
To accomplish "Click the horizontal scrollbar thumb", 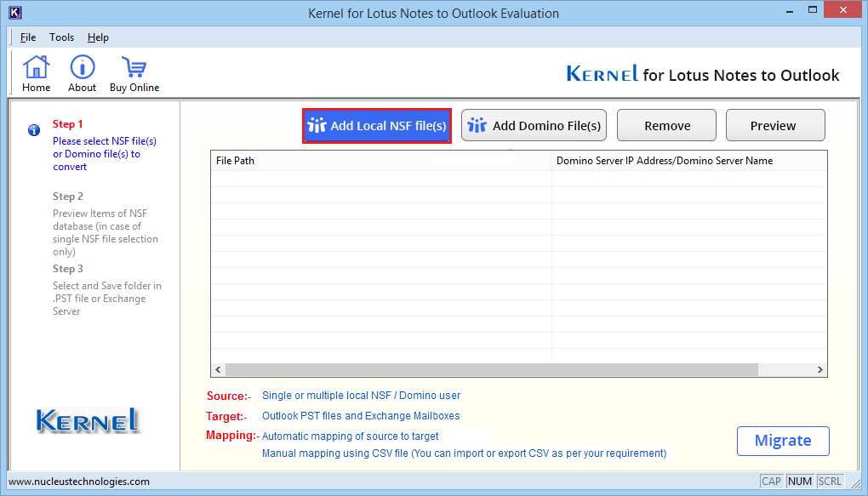I will [491, 370].
